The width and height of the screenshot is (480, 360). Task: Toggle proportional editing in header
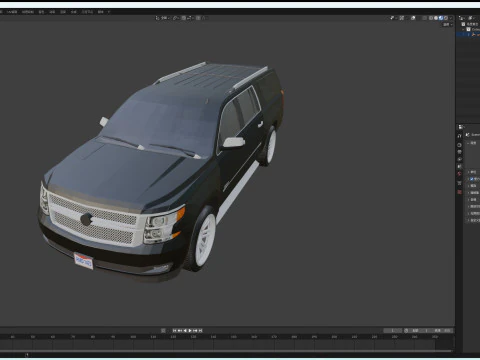(198, 18)
